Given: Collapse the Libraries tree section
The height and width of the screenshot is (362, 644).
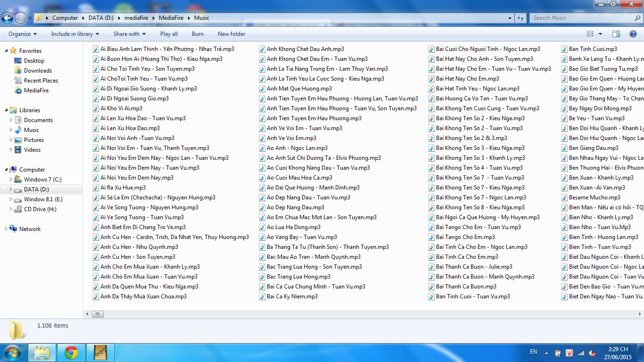Looking at the screenshot, I should (x=6, y=110).
